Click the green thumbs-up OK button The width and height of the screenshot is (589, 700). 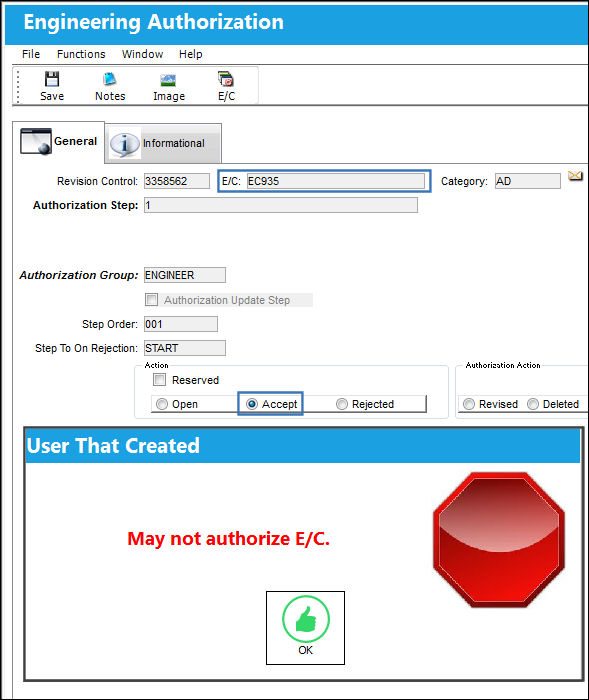(305, 628)
